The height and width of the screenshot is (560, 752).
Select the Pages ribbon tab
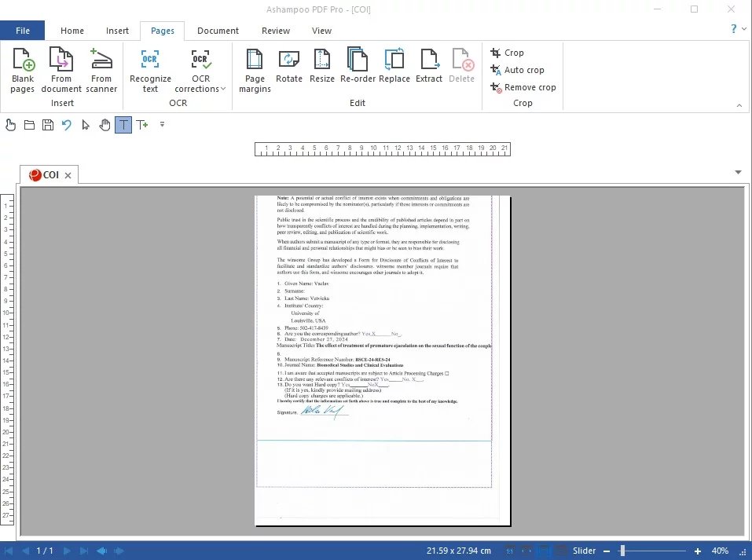coord(162,31)
